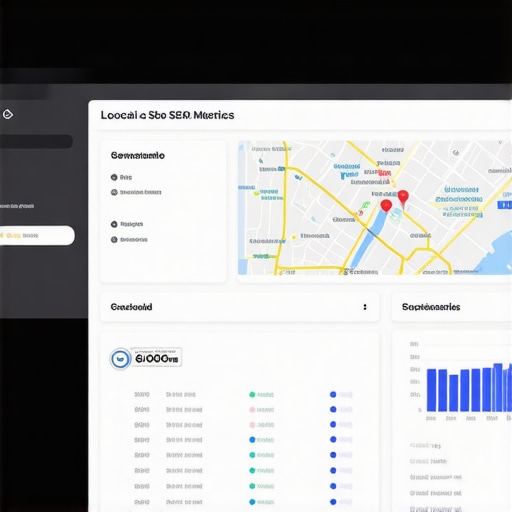512x512 pixels.
Task: Click the first column cell of the first table row
Action: 142,395
